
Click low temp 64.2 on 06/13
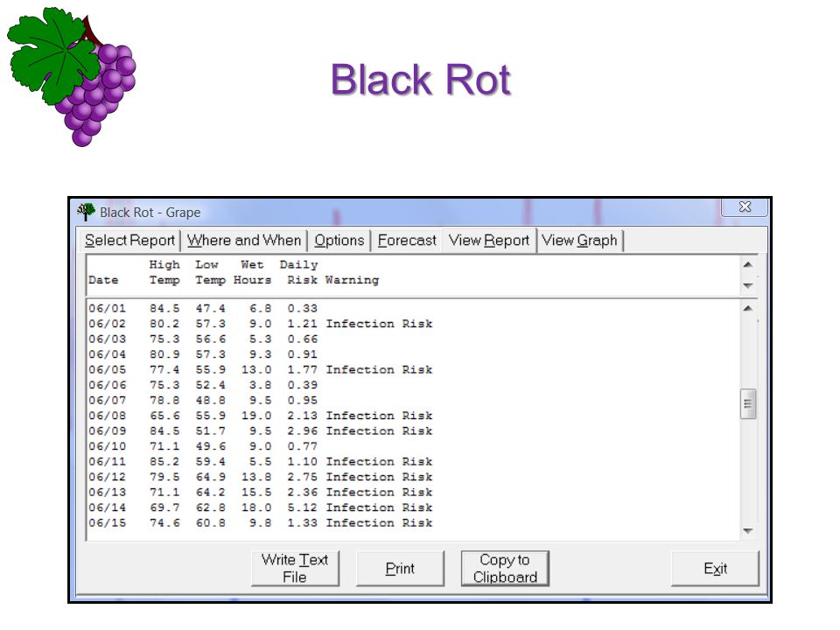click(211, 493)
